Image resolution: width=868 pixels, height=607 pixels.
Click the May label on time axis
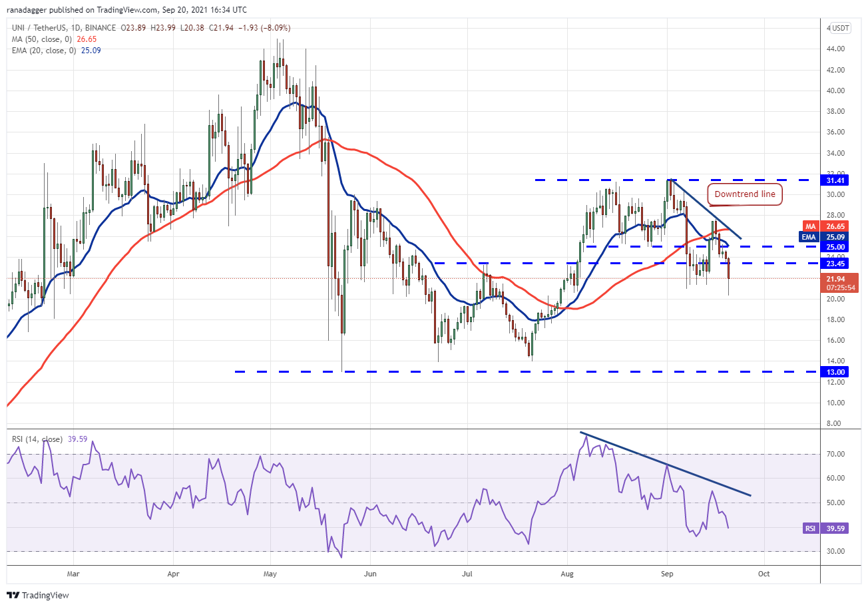(270, 573)
